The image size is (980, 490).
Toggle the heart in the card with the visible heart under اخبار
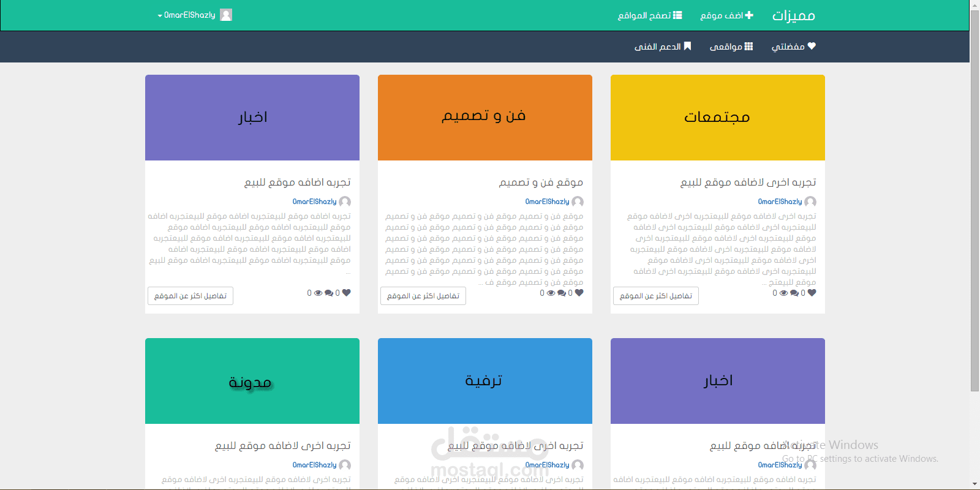pyautogui.click(x=346, y=293)
